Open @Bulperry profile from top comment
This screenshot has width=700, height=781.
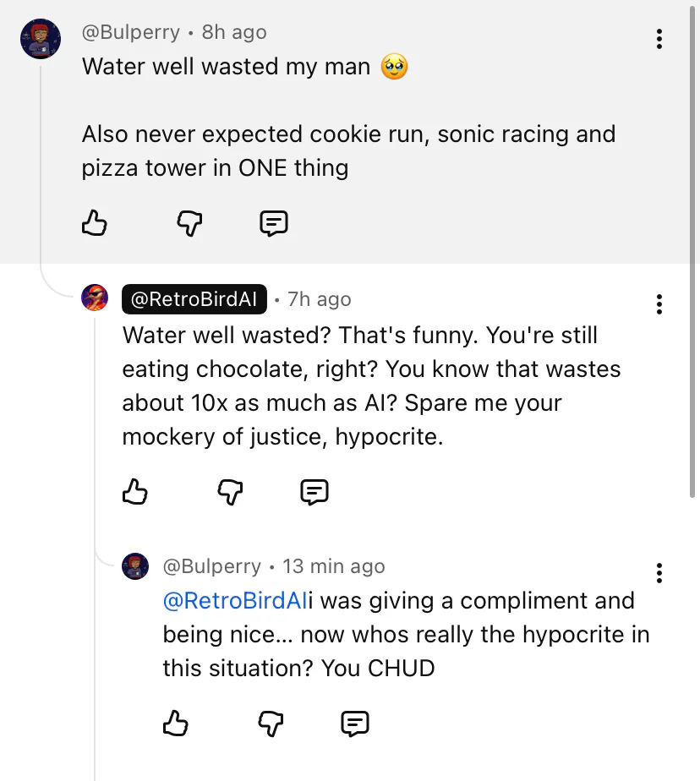131,33
